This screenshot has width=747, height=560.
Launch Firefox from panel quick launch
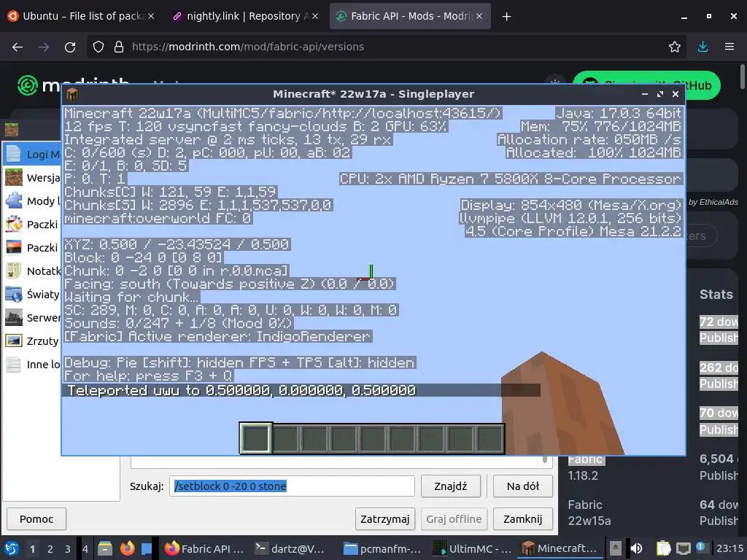(x=127, y=548)
